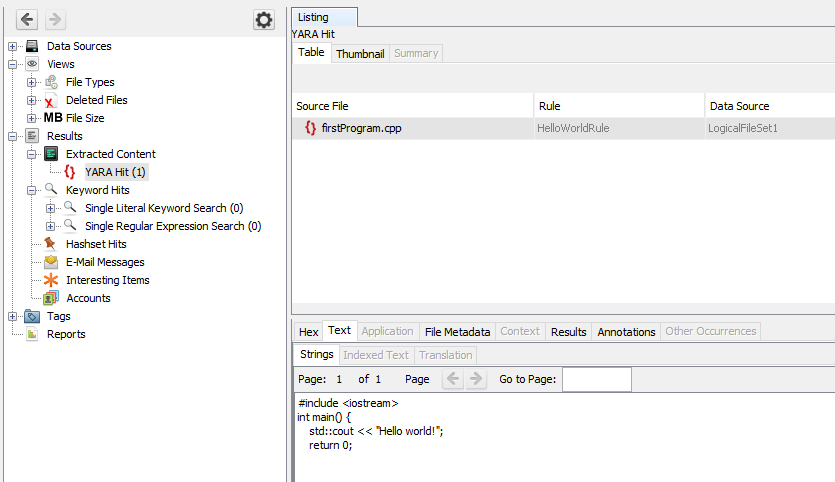Click the Data Sources drive icon
Image resolution: width=835 pixels, height=482 pixels.
[x=32, y=46]
